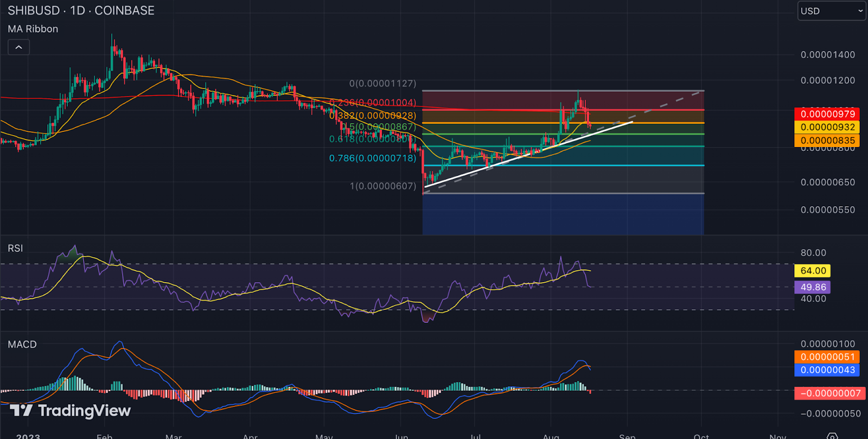Click the MACD scale label −0.00000050

click(x=831, y=413)
